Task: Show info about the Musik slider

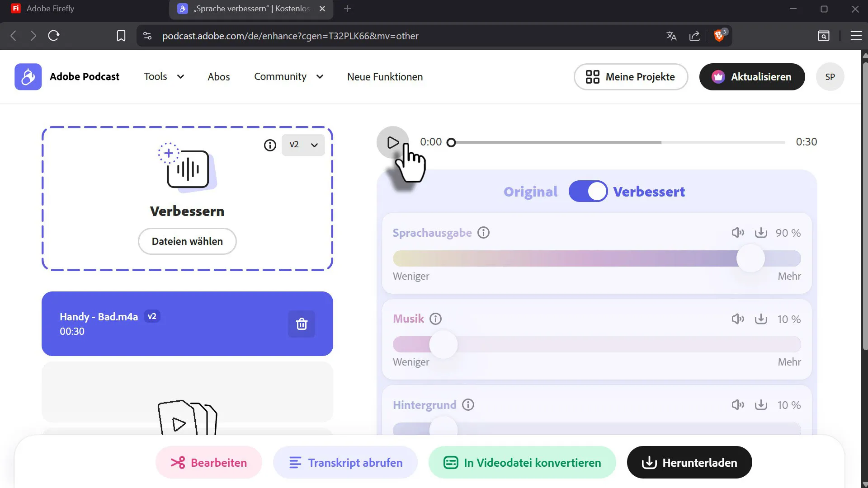Action: [435, 319]
